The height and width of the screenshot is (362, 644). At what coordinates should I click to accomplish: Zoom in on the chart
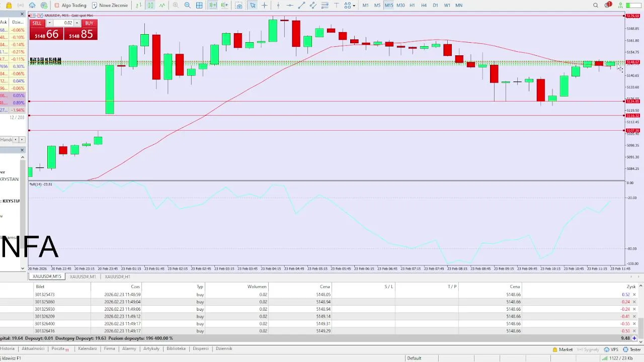tap(176, 6)
